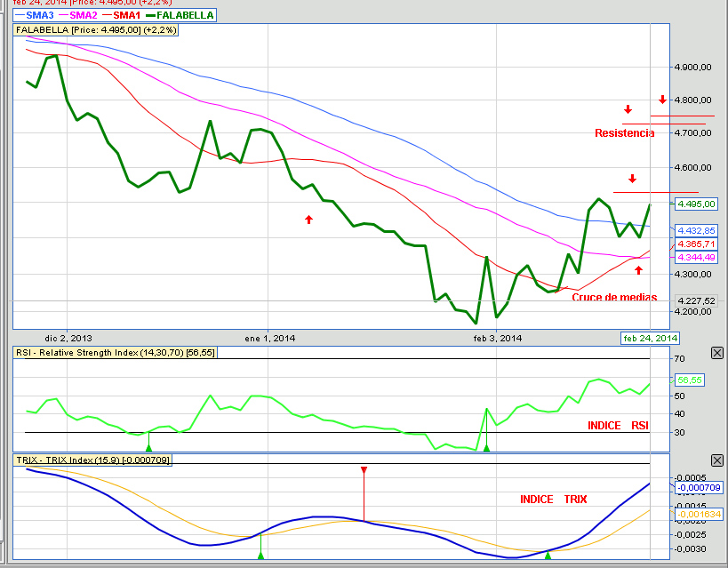Click the red sell marker on TRIX
The height and width of the screenshot is (568, 728).
(364, 470)
